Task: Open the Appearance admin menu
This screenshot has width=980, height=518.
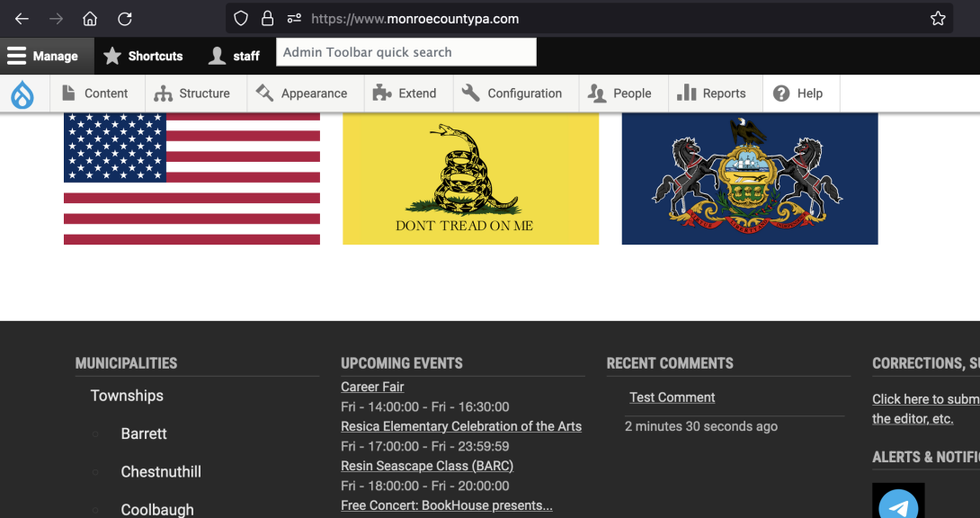Action: pos(306,94)
